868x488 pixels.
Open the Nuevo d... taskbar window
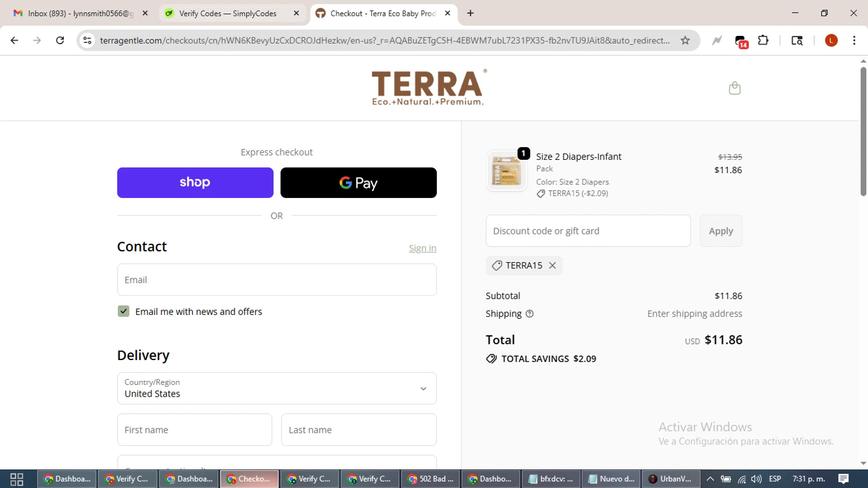click(x=611, y=479)
